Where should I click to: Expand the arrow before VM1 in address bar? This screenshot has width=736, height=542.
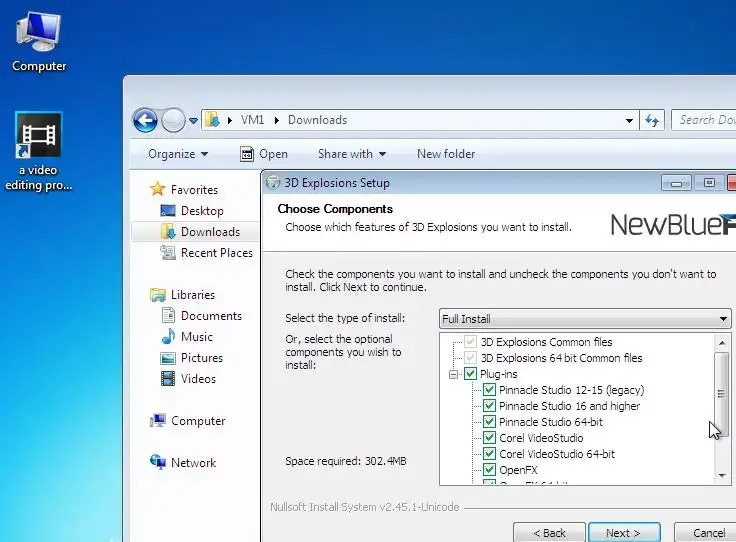coord(230,121)
